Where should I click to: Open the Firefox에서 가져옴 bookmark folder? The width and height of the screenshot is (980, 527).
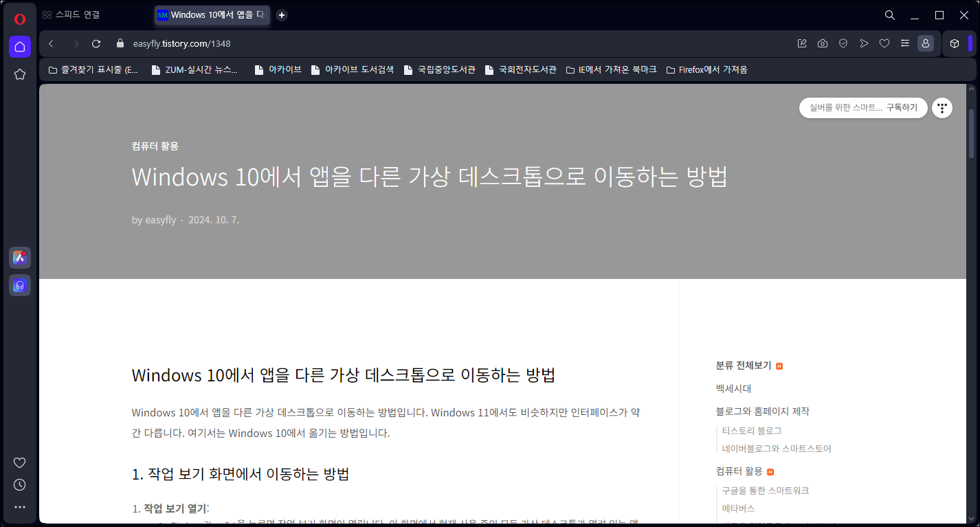(707, 69)
